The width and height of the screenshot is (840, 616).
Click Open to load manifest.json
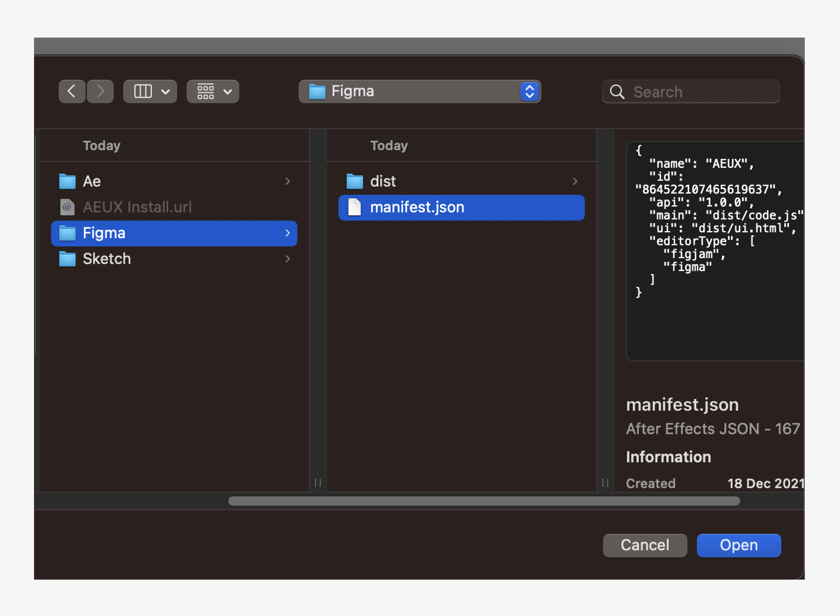pyautogui.click(x=739, y=545)
